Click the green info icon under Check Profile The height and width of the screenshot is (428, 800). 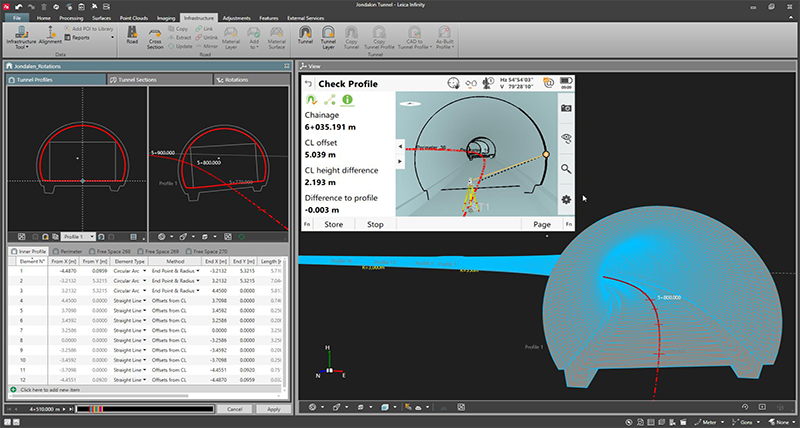[348, 100]
